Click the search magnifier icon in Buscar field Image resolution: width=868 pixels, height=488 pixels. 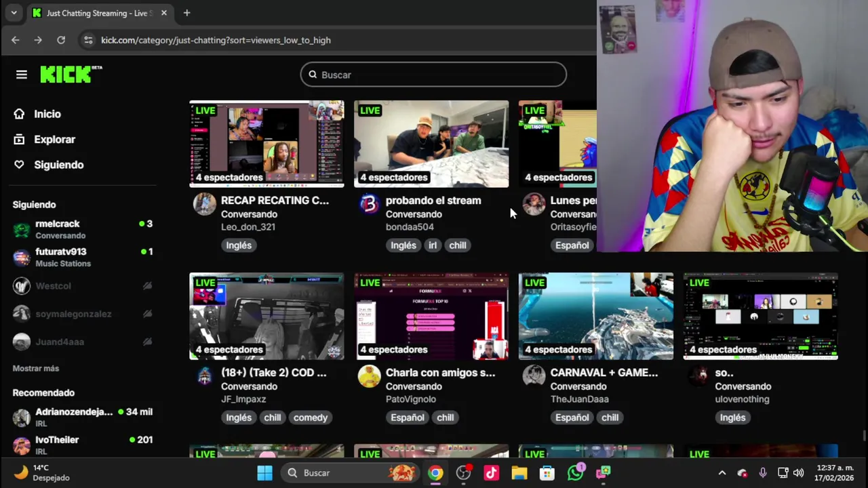click(x=313, y=75)
